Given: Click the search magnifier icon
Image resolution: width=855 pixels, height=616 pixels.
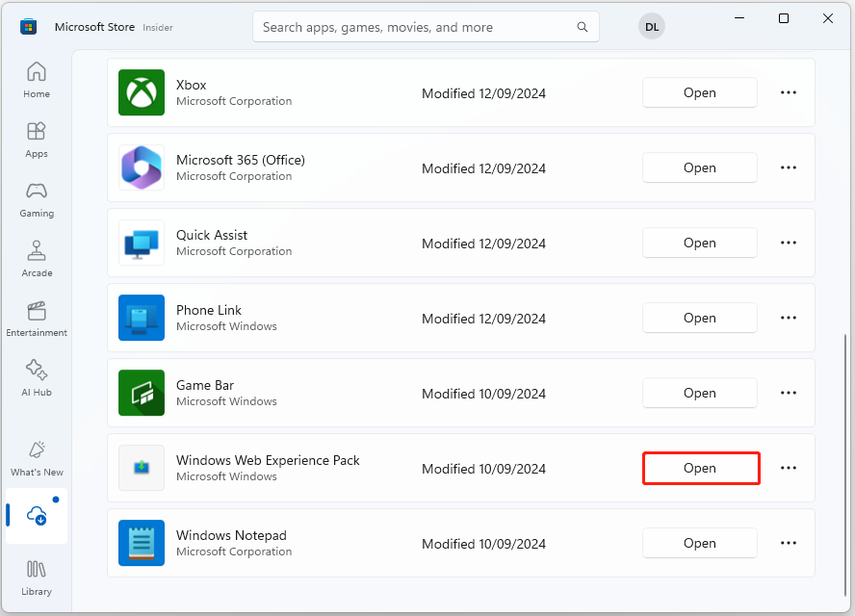Looking at the screenshot, I should pyautogui.click(x=583, y=27).
